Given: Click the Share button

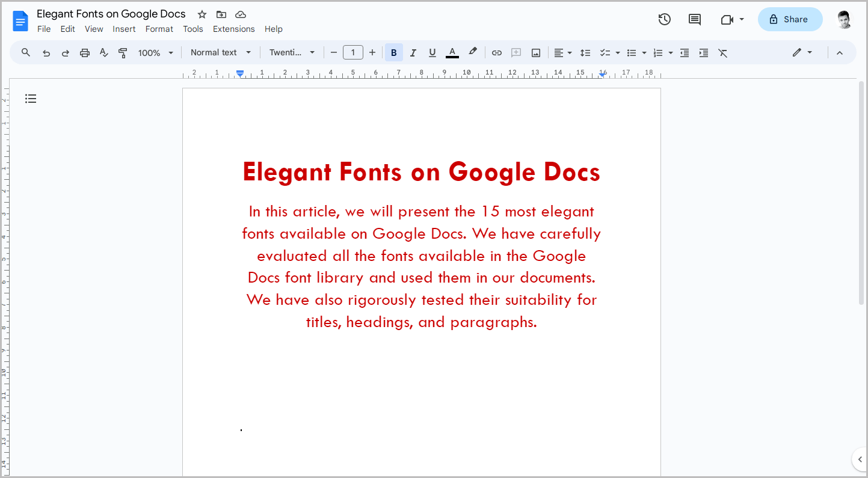Looking at the screenshot, I should [x=790, y=19].
